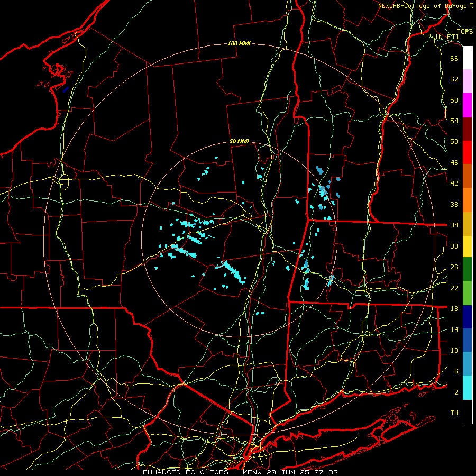Click the dark red swatch between 54 and 50
Screen dimensions: 476x476
point(467,129)
